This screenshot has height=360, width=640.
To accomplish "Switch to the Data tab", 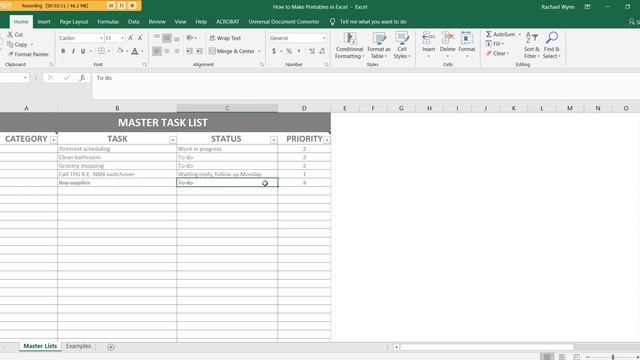I will (x=133, y=22).
